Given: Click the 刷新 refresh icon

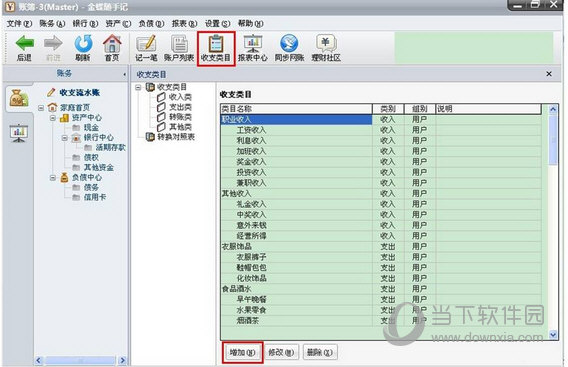Looking at the screenshot, I should [83, 43].
